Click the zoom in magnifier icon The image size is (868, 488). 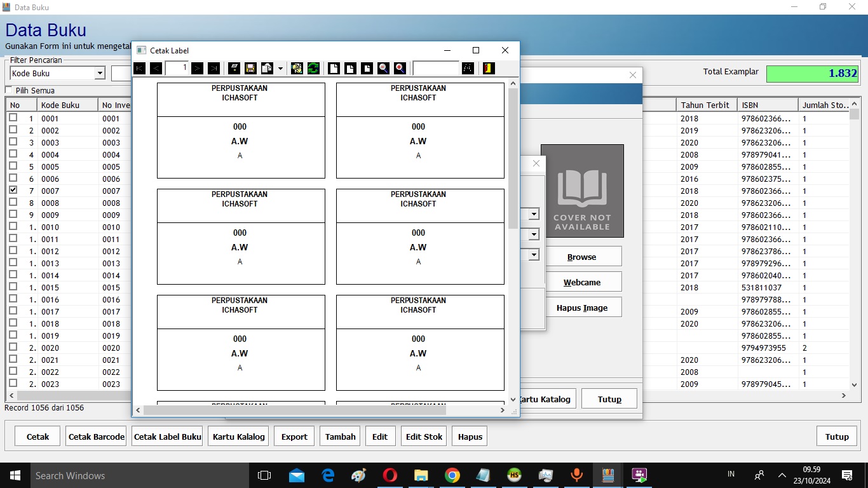click(400, 68)
